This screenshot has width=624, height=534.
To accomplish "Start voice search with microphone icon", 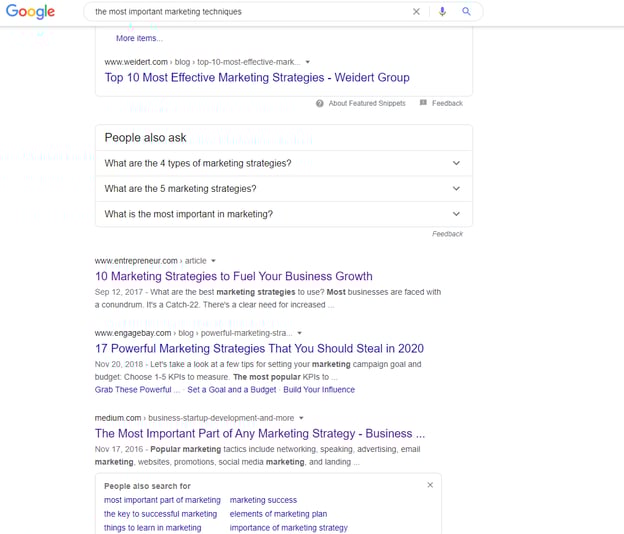I will click(442, 12).
